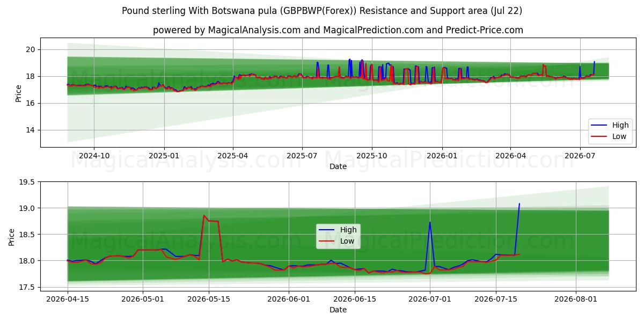Screen dimensions: 644x322
Task: Click the '19.5' y-axis tick, bottom chart
Action: coord(27,182)
